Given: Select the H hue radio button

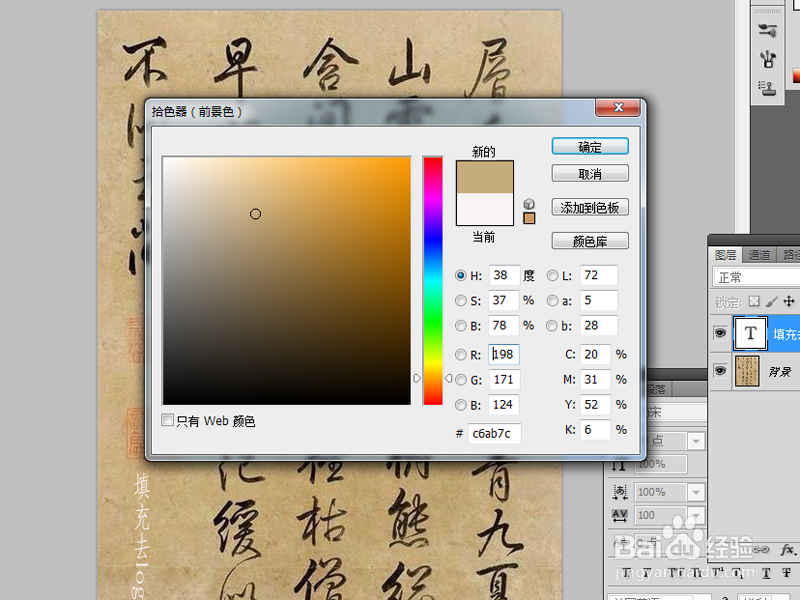Looking at the screenshot, I should (x=460, y=276).
